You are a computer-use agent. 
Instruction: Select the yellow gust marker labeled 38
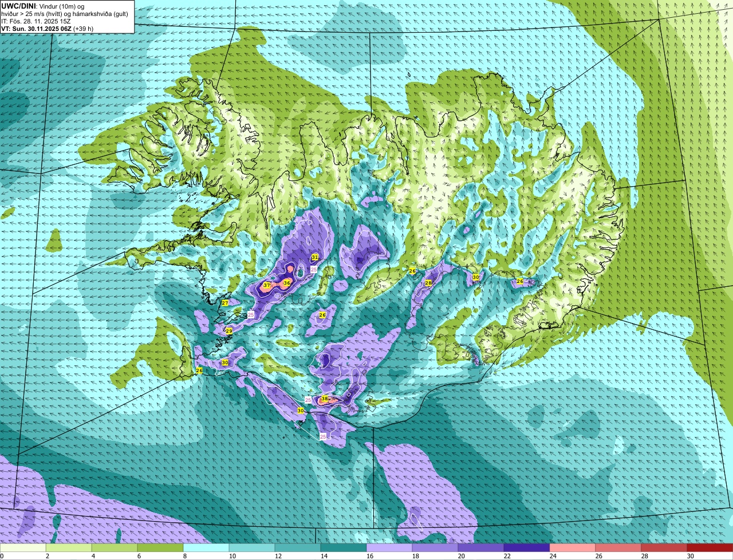[324, 399]
